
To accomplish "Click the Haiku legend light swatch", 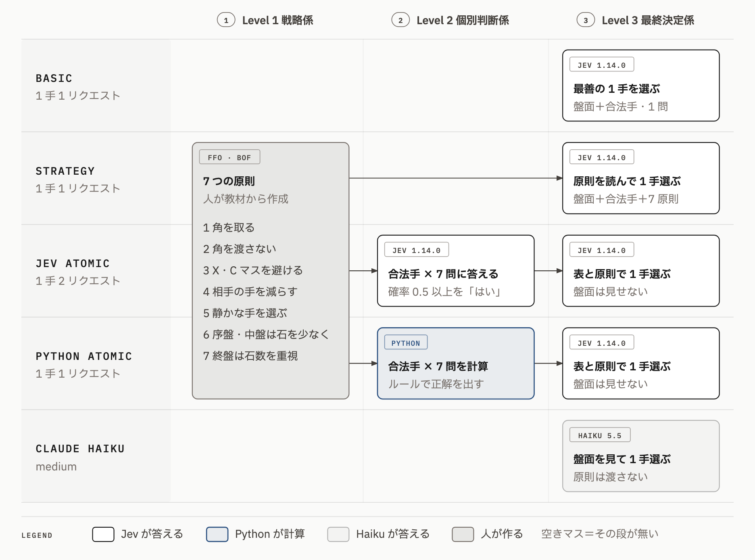I will click(x=338, y=534).
